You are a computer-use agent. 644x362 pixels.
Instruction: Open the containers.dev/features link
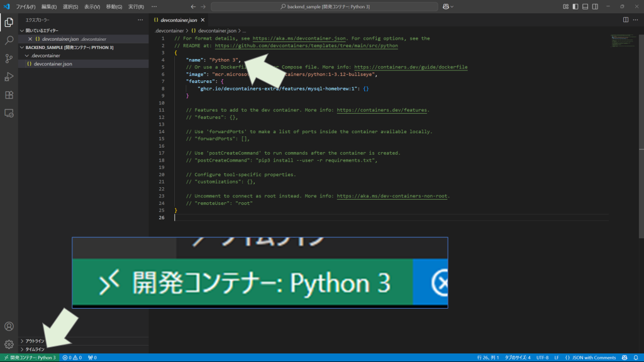[382, 111]
